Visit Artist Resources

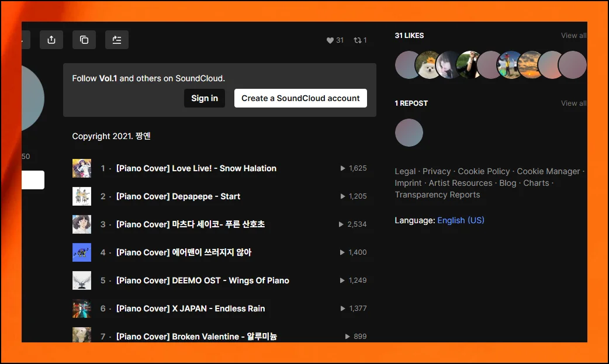(460, 183)
